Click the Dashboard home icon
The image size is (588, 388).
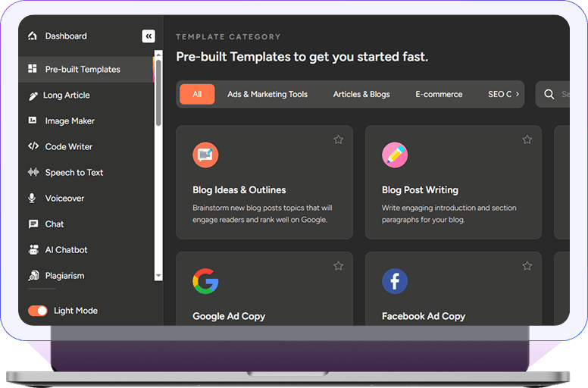32,36
